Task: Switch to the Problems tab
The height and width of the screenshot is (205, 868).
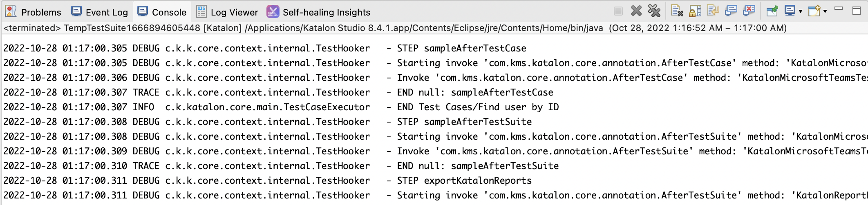Action: [x=34, y=12]
